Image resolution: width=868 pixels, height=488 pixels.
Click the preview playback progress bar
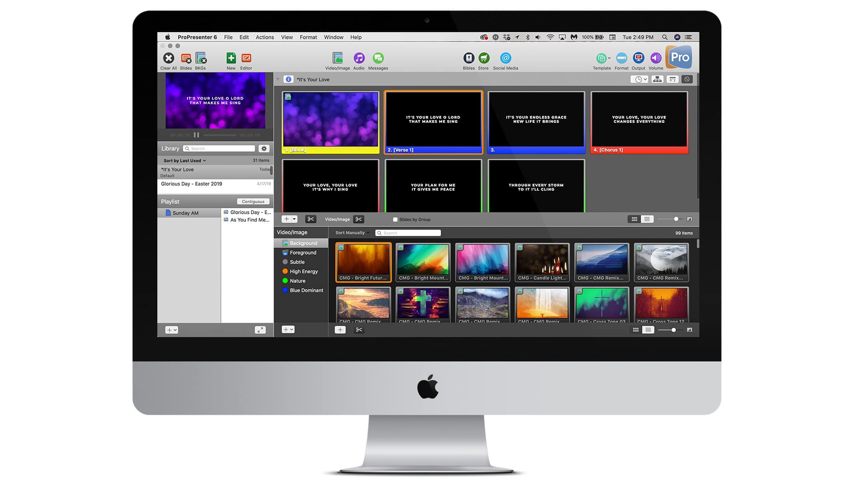[220, 135]
